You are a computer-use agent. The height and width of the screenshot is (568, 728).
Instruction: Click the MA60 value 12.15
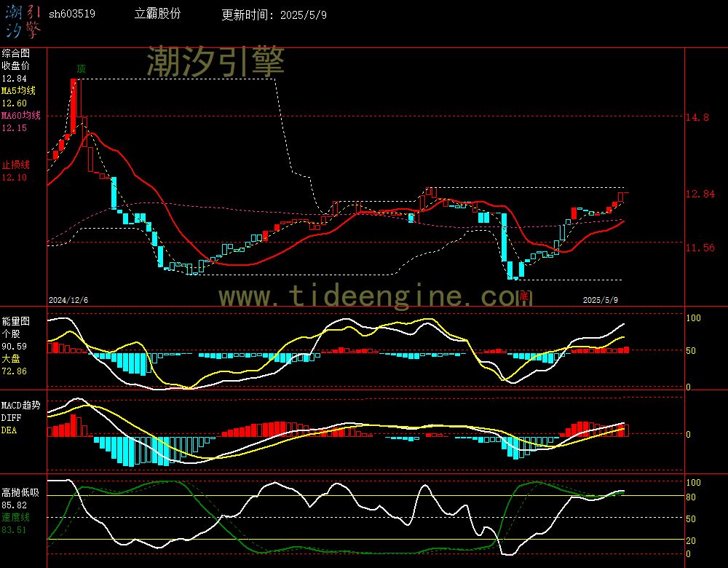[x=15, y=127]
